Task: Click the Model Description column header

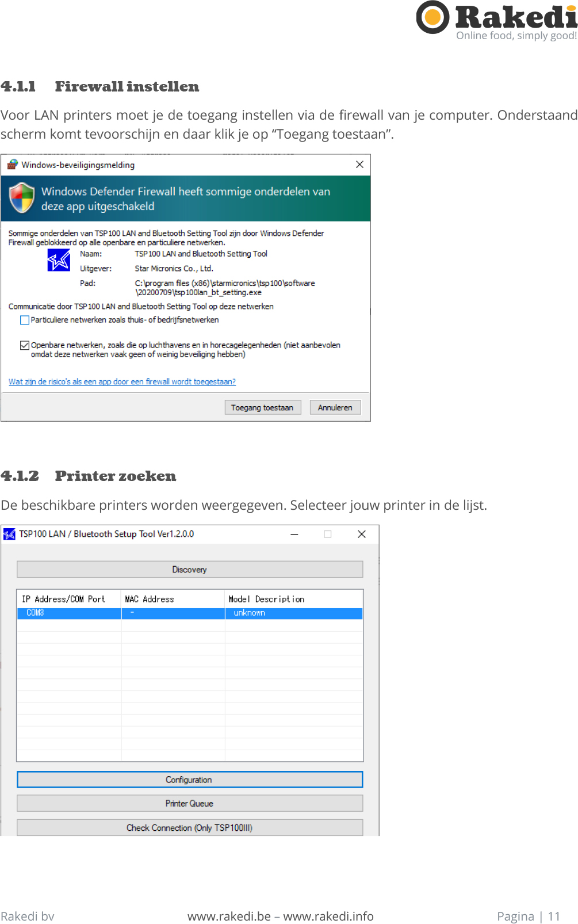Action: click(x=266, y=599)
